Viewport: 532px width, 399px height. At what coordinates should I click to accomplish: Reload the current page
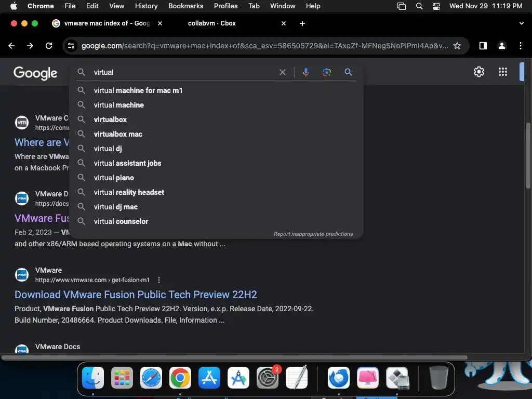coord(49,46)
